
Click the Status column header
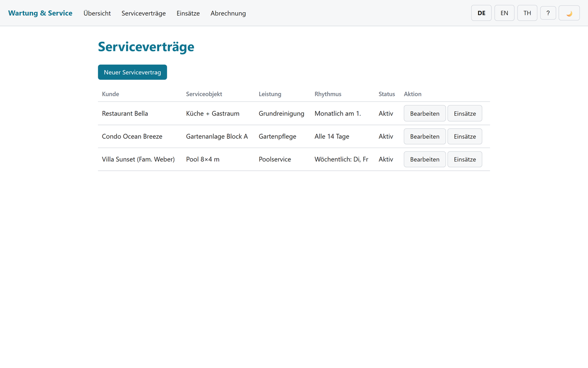point(387,94)
